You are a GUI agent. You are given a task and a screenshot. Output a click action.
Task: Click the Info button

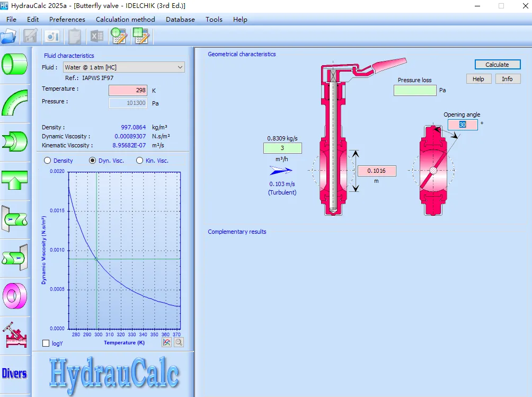(507, 79)
